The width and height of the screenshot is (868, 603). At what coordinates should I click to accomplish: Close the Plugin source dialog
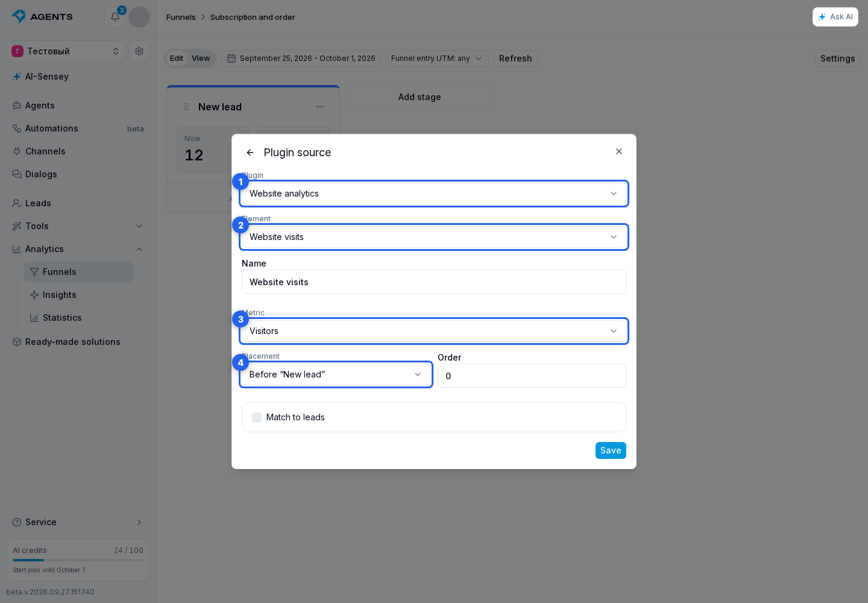(619, 151)
